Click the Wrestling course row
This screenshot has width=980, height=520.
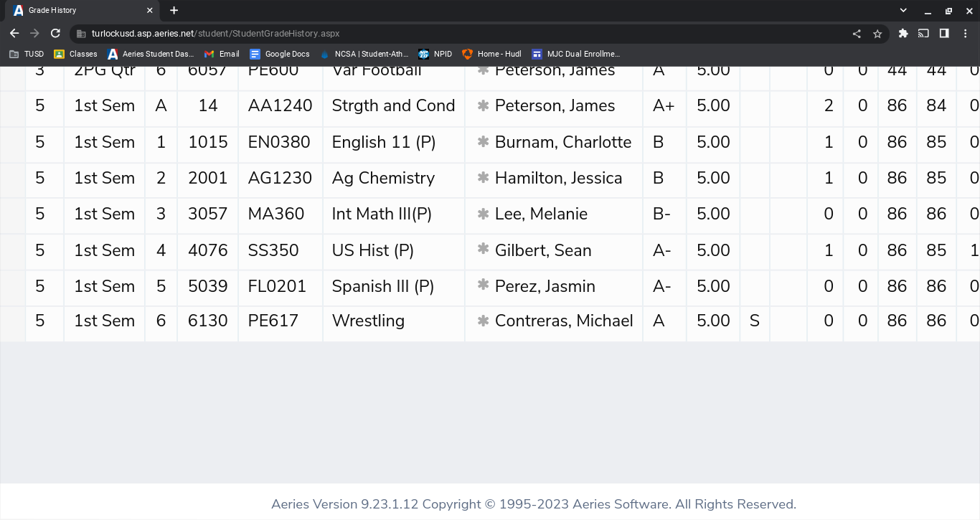368,321
